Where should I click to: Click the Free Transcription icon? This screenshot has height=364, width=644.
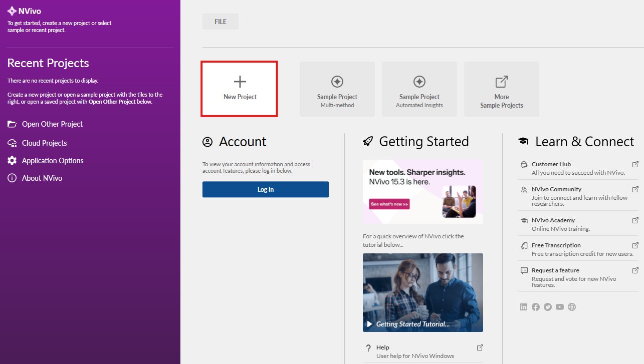point(524,245)
